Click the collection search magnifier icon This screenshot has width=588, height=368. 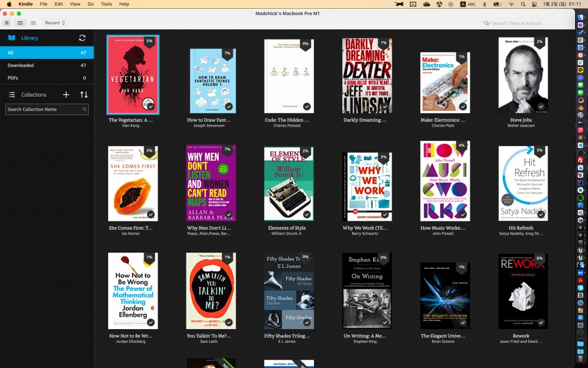[84, 110]
